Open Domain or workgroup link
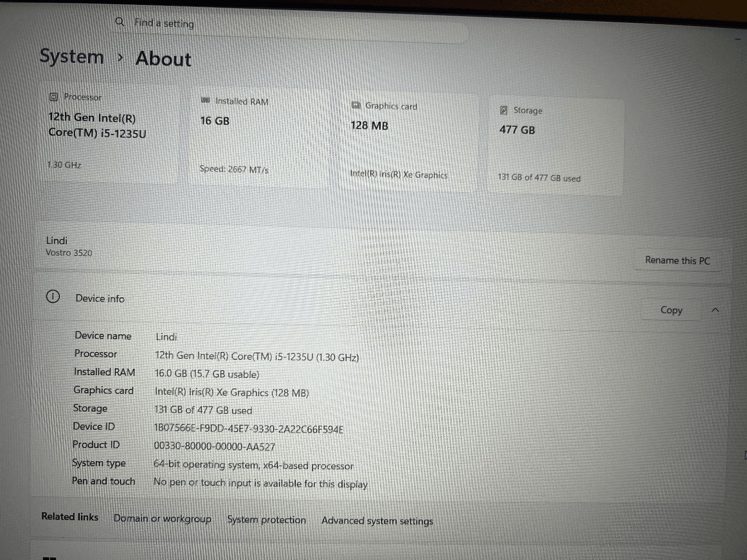The height and width of the screenshot is (560, 747). 162,518
